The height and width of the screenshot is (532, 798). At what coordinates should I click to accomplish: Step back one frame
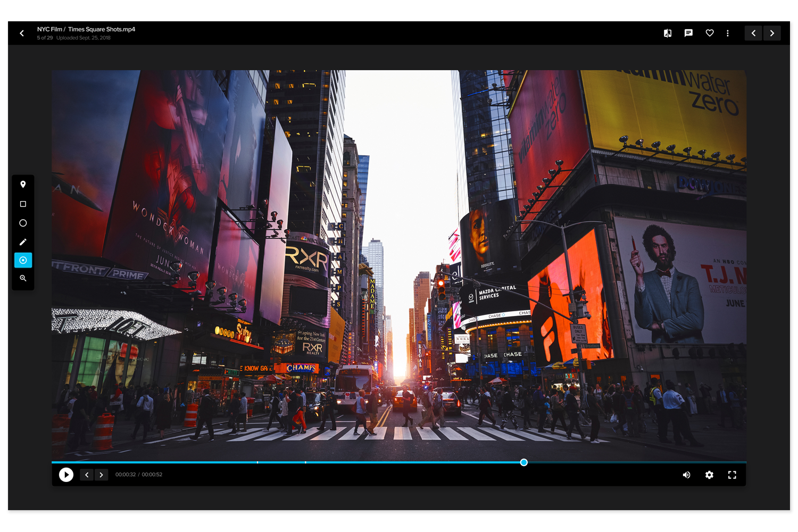[87, 475]
